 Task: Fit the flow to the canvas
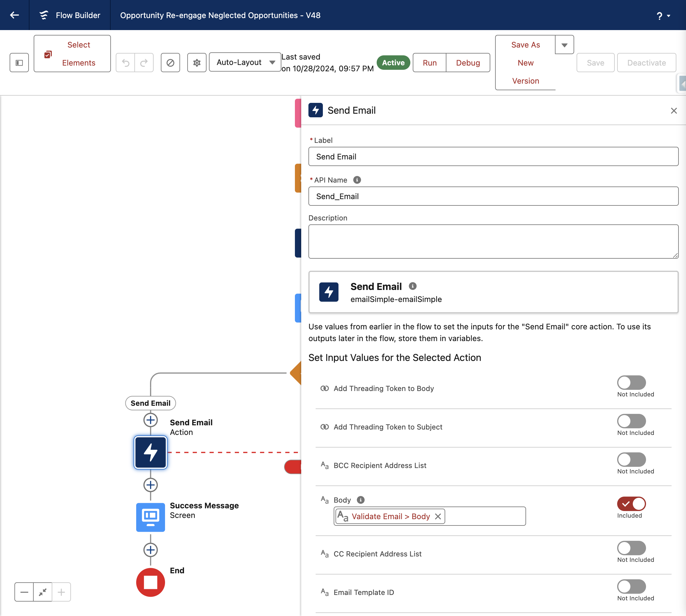point(43,592)
